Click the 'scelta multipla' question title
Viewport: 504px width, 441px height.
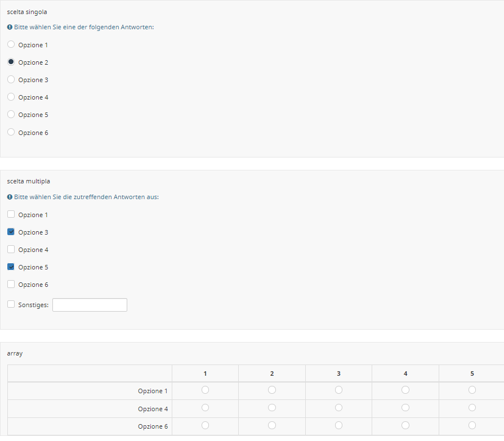click(x=29, y=181)
